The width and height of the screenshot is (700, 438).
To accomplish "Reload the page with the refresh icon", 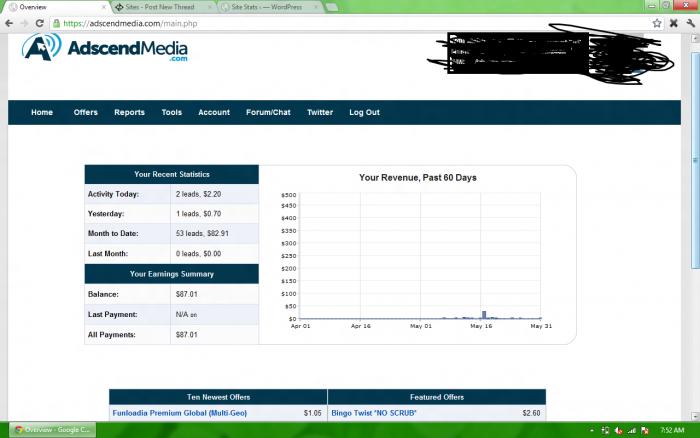I will point(40,23).
